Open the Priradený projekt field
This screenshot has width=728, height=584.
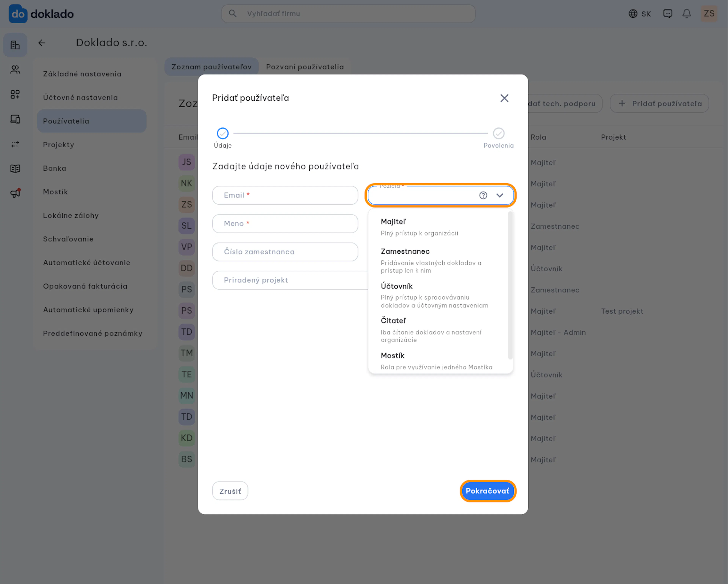pyautogui.click(x=290, y=280)
